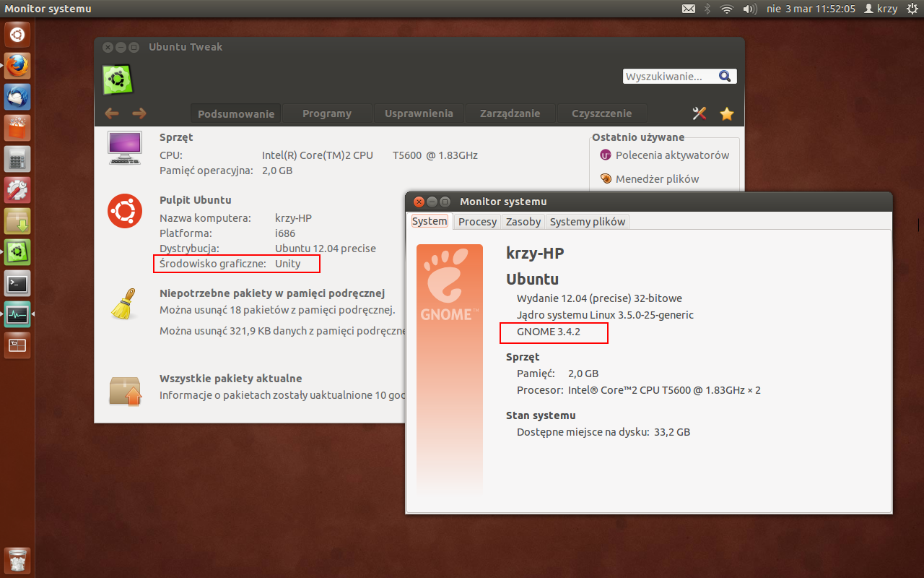
Task: Click the broom cleanup icon
Action: (x=125, y=304)
